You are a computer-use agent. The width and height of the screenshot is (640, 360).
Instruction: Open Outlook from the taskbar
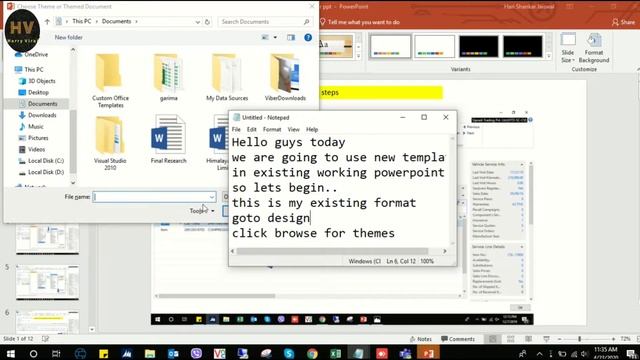173,353
